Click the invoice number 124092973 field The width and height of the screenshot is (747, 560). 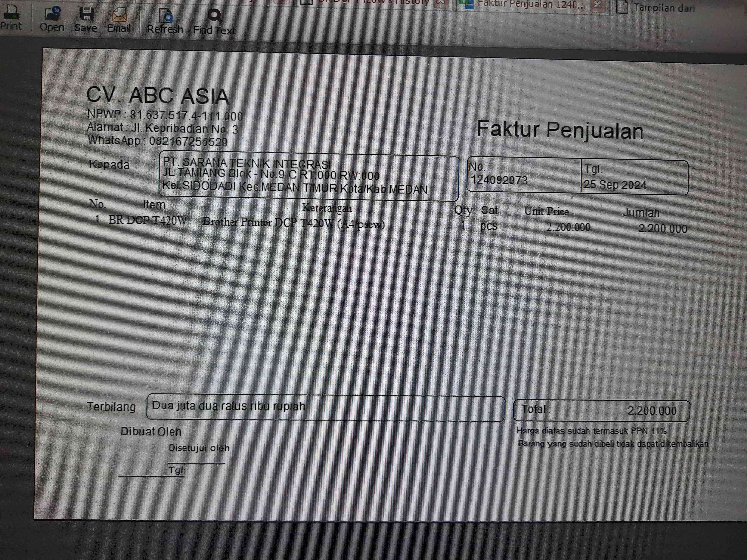[x=499, y=180]
